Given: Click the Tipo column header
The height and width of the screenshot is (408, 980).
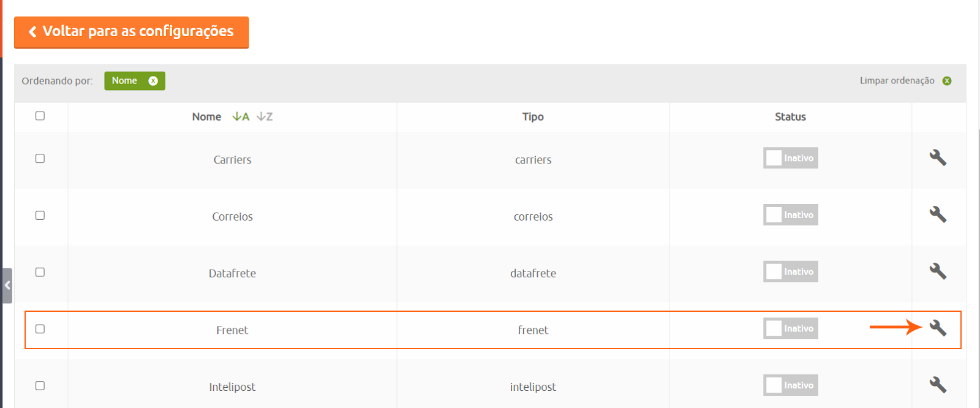Looking at the screenshot, I should coord(533,116).
